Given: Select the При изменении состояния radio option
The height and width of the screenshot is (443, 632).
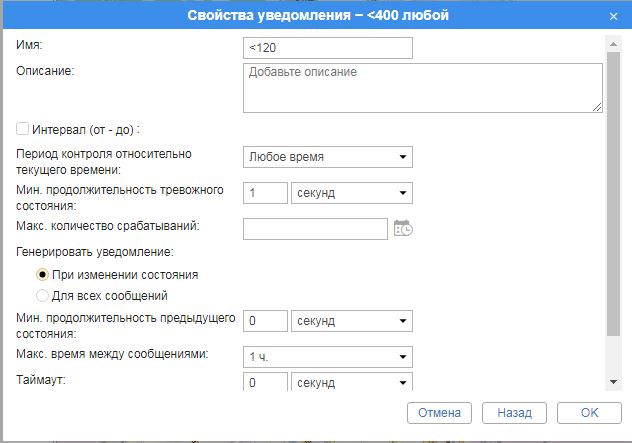Looking at the screenshot, I should click(42, 274).
